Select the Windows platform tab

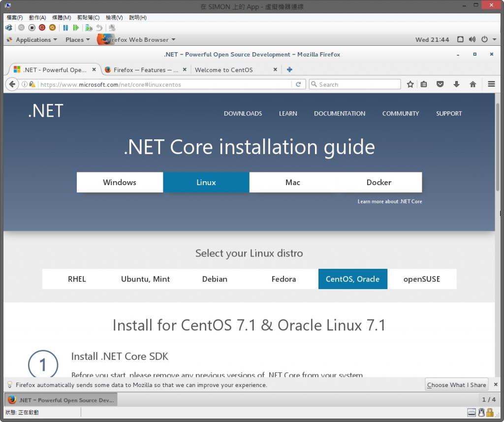pos(120,182)
